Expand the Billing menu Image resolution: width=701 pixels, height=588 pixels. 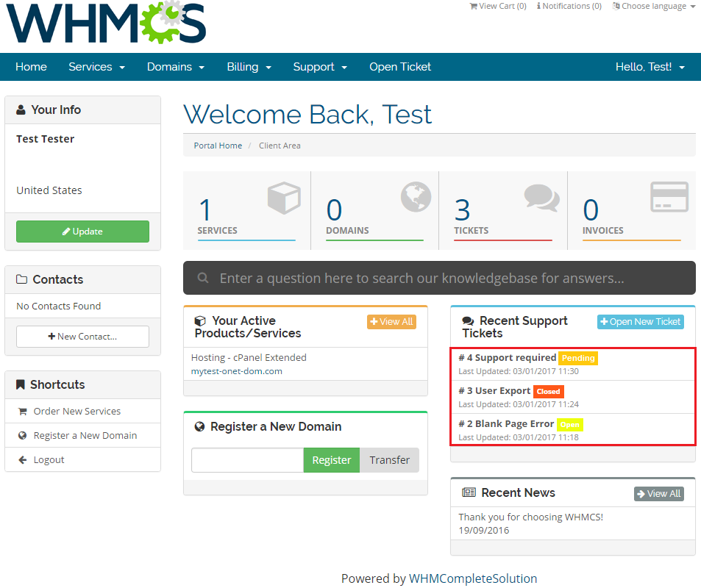click(249, 67)
